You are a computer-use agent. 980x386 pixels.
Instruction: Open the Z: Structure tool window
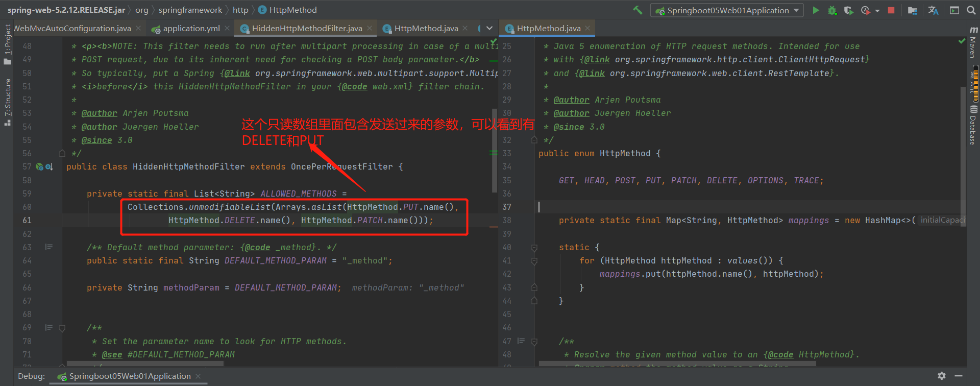click(7, 102)
